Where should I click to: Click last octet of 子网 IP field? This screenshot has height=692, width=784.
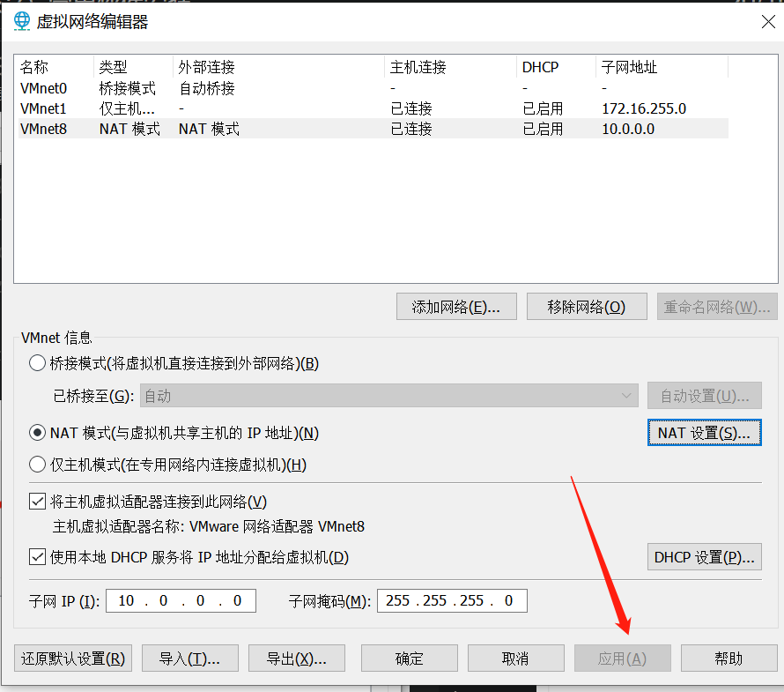point(237,600)
